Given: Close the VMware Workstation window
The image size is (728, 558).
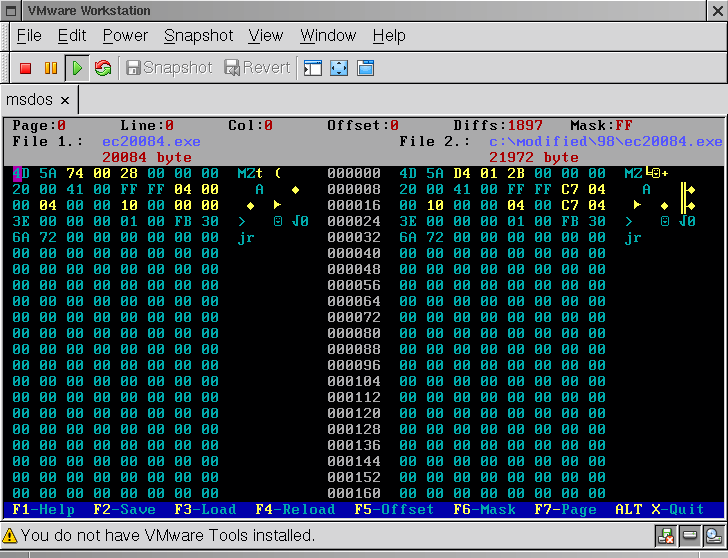Looking at the screenshot, I should tap(717, 11).
